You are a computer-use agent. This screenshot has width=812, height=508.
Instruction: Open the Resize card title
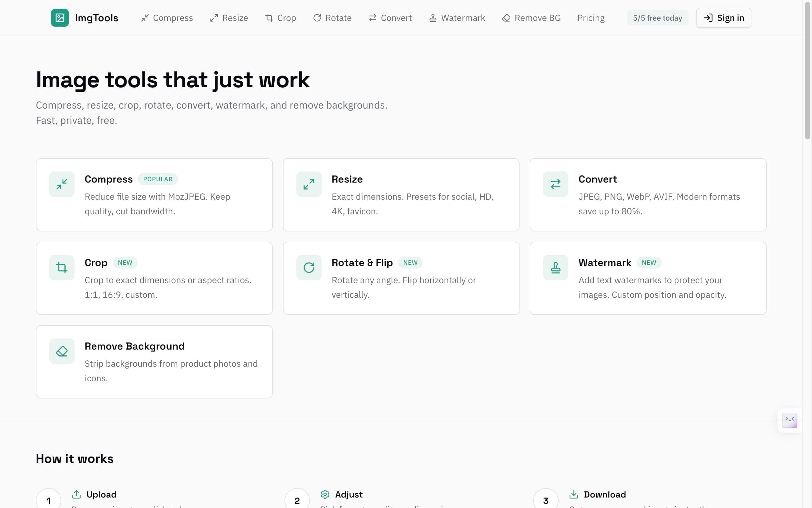[347, 179]
